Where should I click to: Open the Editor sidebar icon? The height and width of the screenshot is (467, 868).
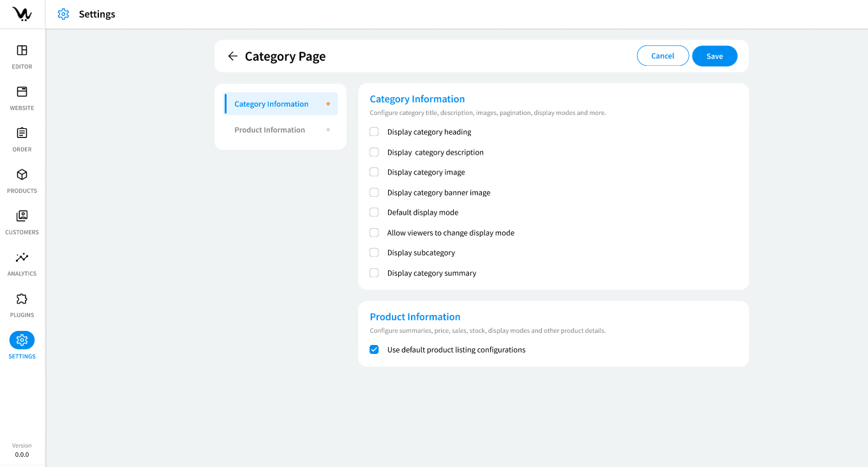pyautogui.click(x=22, y=50)
